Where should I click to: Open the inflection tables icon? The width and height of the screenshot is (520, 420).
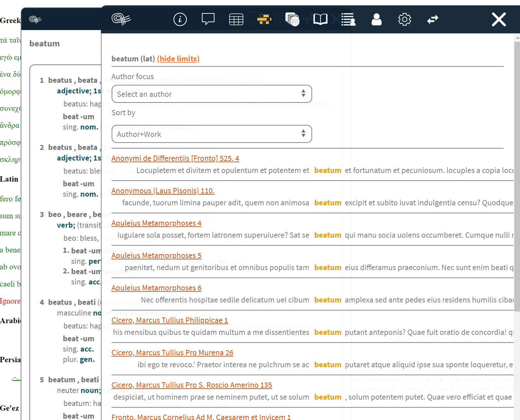click(x=236, y=19)
